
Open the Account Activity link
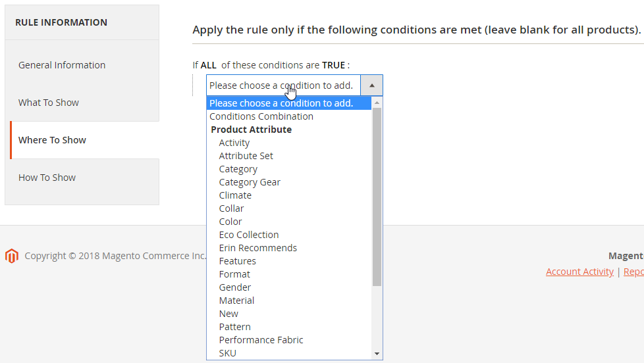point(579,272)
